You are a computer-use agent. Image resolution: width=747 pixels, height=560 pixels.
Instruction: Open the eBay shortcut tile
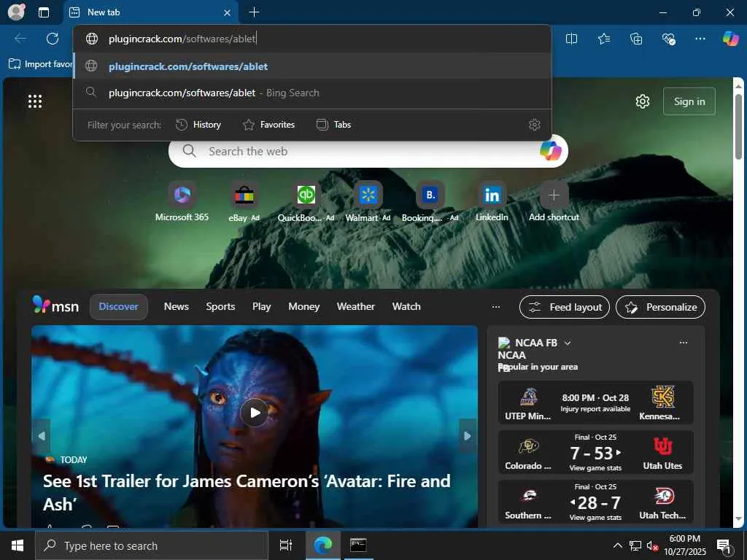[x=244, y=202]
